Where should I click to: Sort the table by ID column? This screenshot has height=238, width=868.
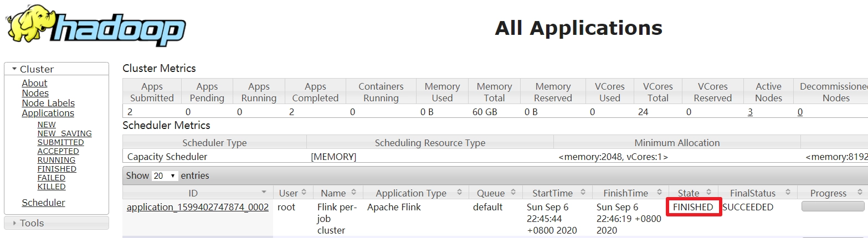tap(198, 193)
